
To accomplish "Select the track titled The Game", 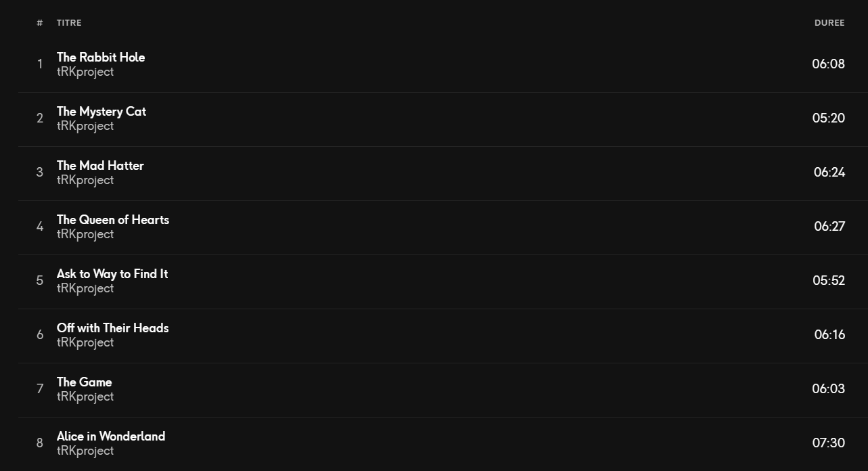I will click(85, 382).
